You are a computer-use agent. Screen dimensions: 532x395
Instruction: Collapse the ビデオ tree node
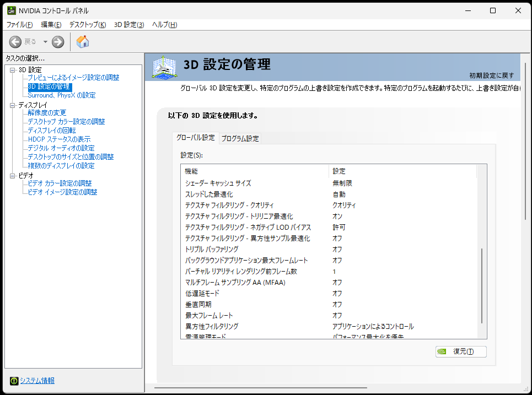13,176
